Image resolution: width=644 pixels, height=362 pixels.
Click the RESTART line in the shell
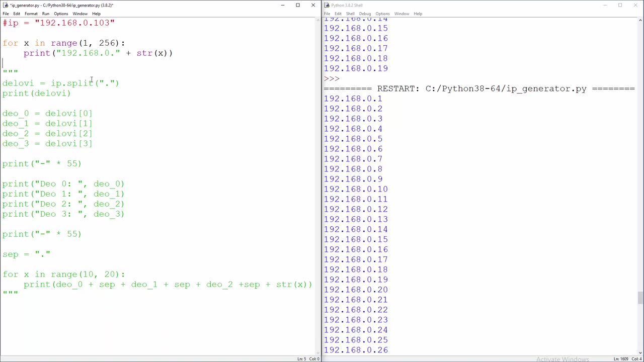click(x=479, y=88)
